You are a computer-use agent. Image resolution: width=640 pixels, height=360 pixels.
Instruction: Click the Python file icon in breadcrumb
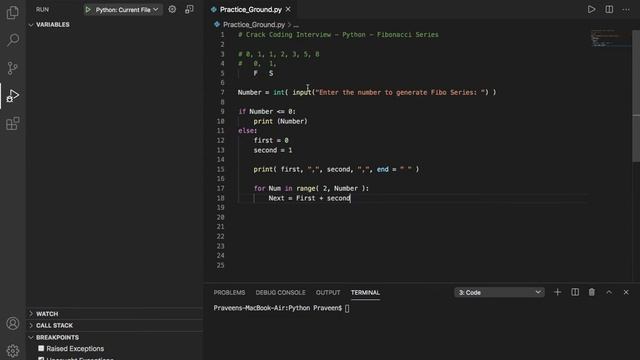click(x=217, y=24)
